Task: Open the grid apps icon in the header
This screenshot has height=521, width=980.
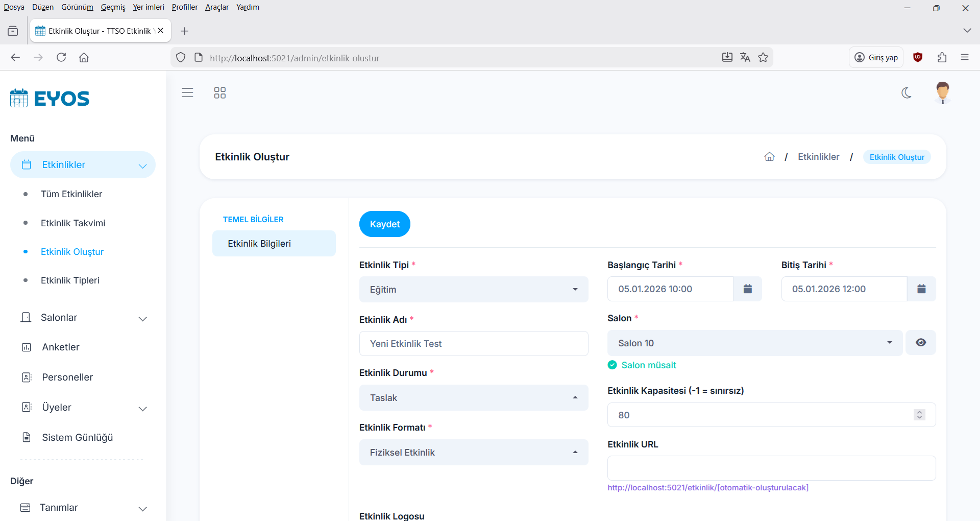Action: click(x=220, y=93)
